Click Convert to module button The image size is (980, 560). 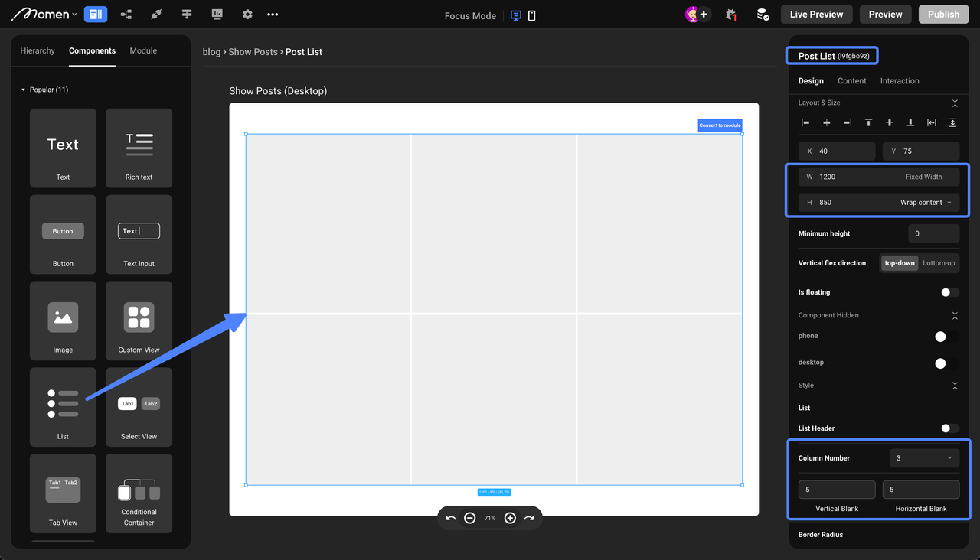coord(720,125)
